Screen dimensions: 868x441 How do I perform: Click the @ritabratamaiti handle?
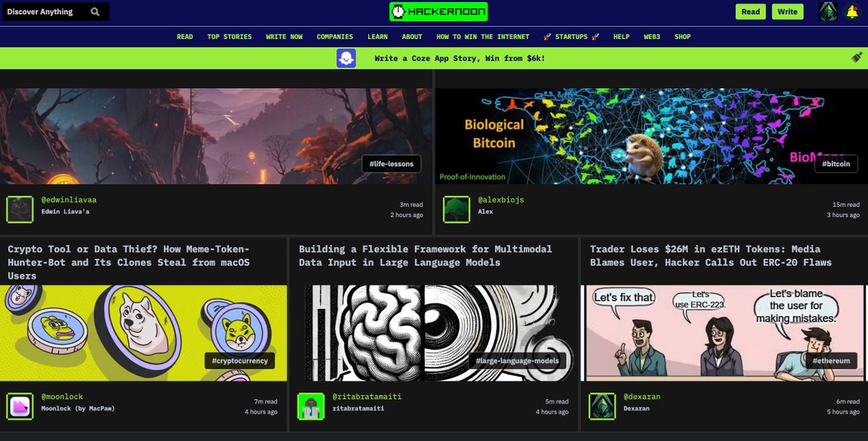click(367, 397)
